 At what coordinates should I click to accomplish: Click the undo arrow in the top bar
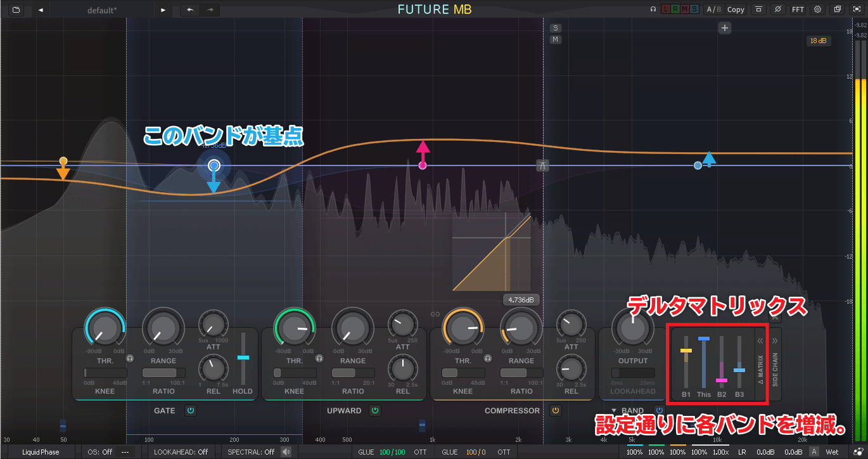(x=190, y=10)
